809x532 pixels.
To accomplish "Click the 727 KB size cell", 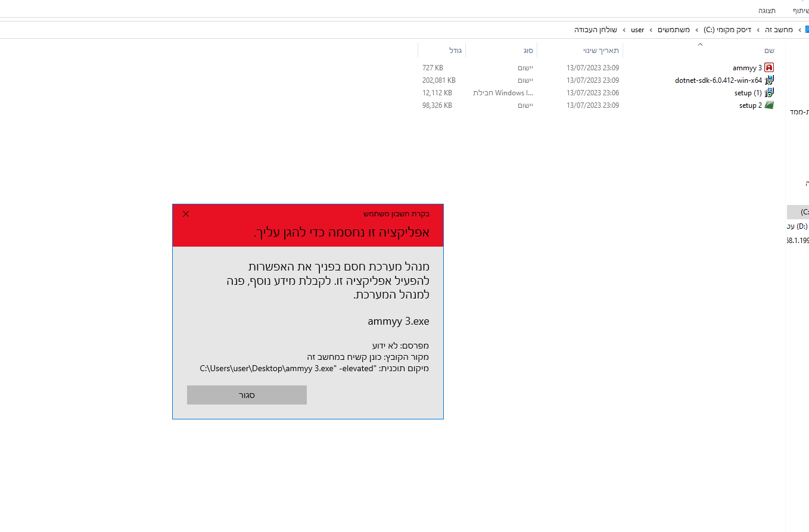I will [432, 68].
